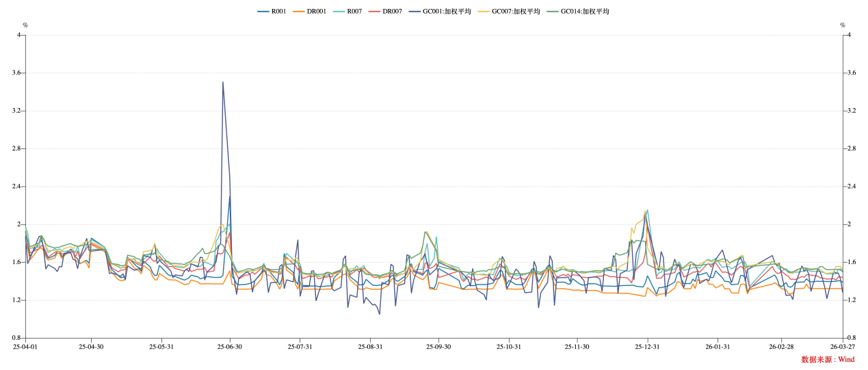Click the 26-01-31 date tick label
Screen dimensions: 868x370
click(x=718, y=347)
